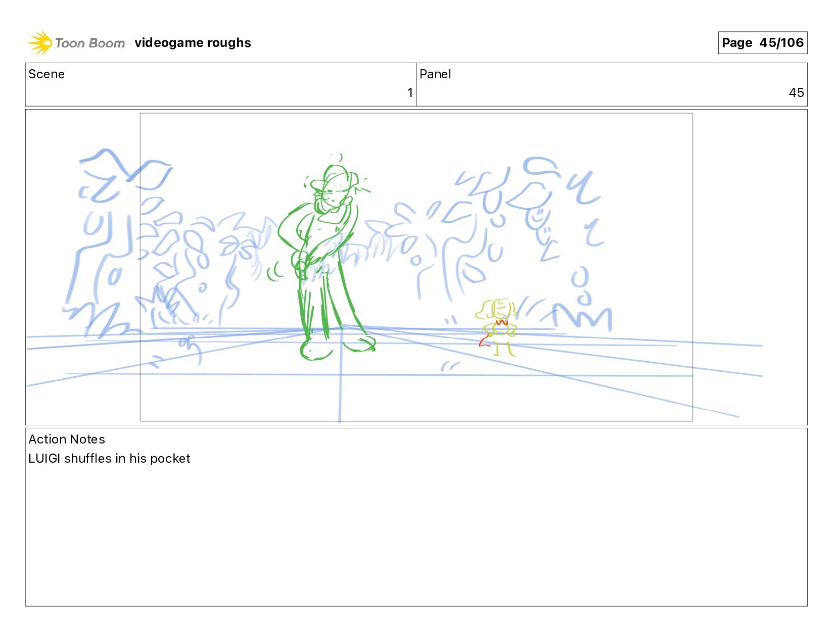Viewport: 834px width, 644px height.
Task: Click the 'Action Notes' heading
Action: 67,439
